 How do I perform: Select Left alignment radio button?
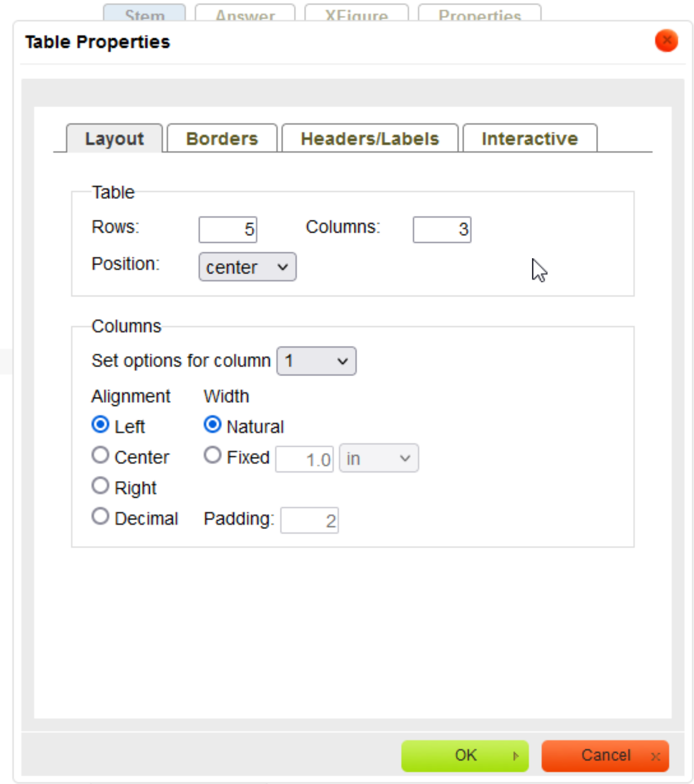[x=100, y=425]
